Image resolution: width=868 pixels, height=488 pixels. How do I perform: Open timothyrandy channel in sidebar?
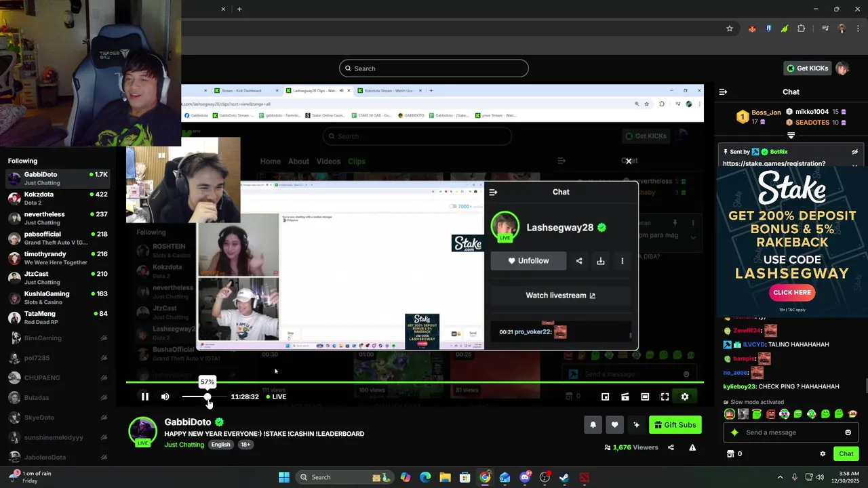(x=57, y=258)
